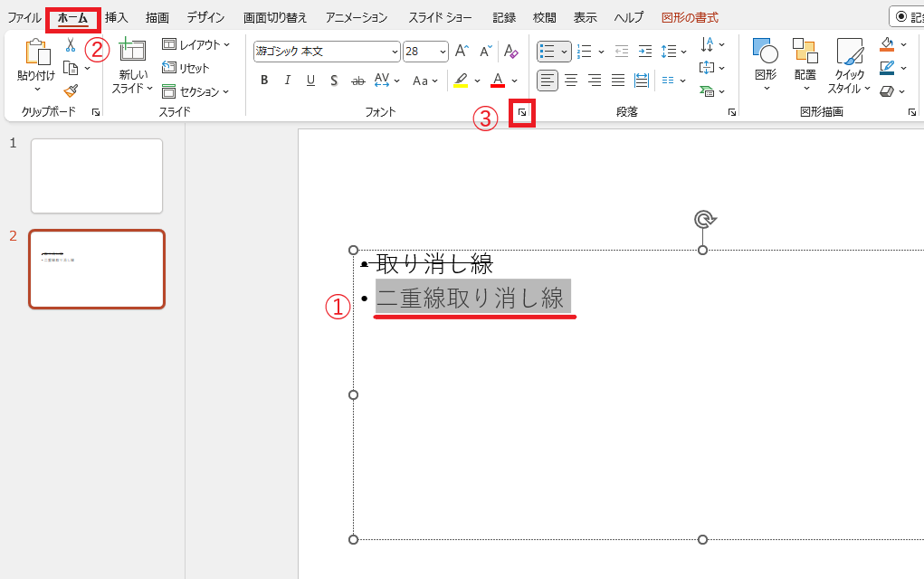
Task: Click the Clear All Formatting icon
Action: click(x=510, y=52)
